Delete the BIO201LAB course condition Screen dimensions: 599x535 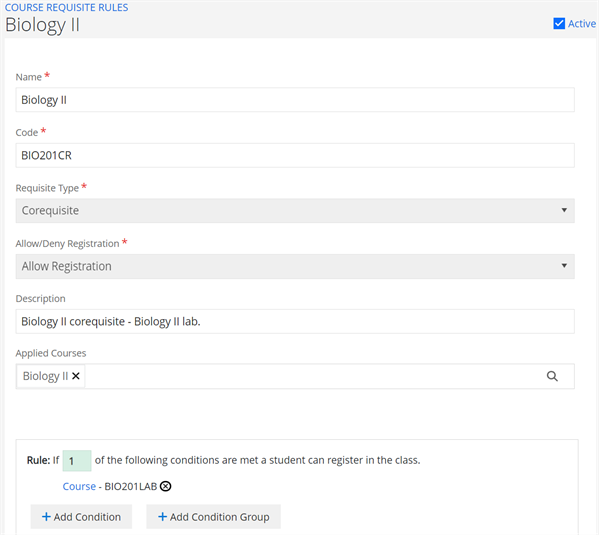pyautogui.click(x=165, y=486)
